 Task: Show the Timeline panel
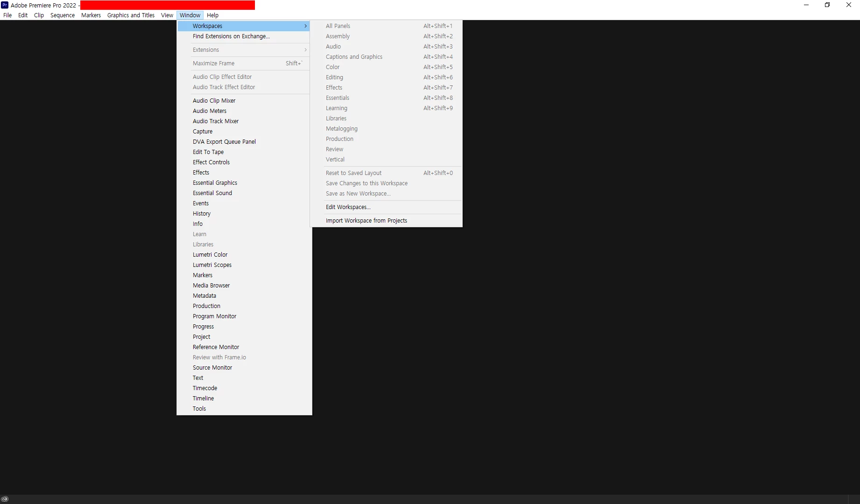[x=244, y=399]
